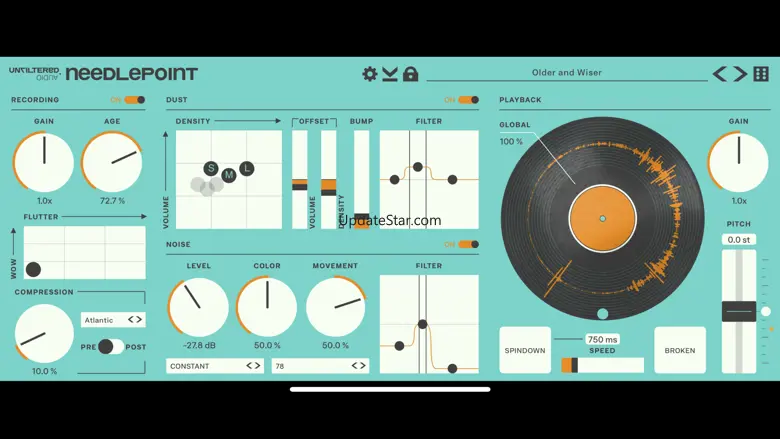Select the L dust particle size
This screenshot has width=780, height=439.
(247, 168)
